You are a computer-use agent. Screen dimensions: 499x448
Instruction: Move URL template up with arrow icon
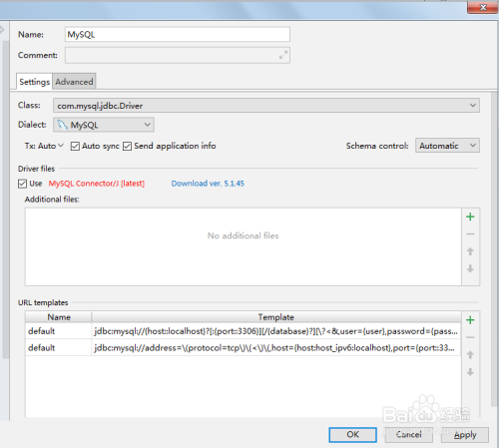(x=470, y=355)
